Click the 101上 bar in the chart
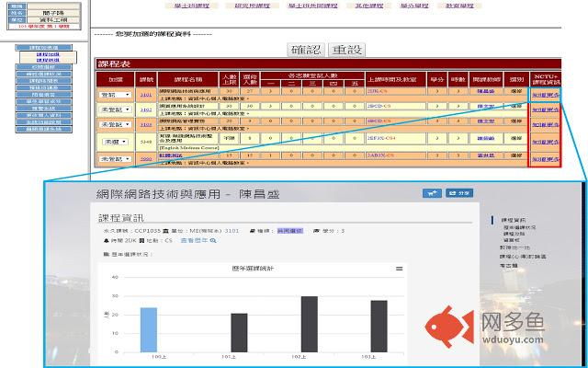The height and width of the screenshot is (368, 588). click(239, 333)
